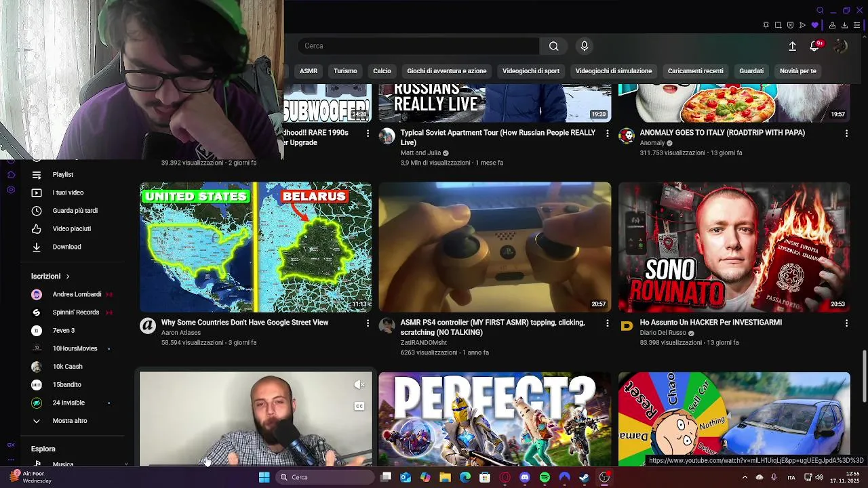
Task: Click the purple heart bookmark icon
Action: pos(815,25)
